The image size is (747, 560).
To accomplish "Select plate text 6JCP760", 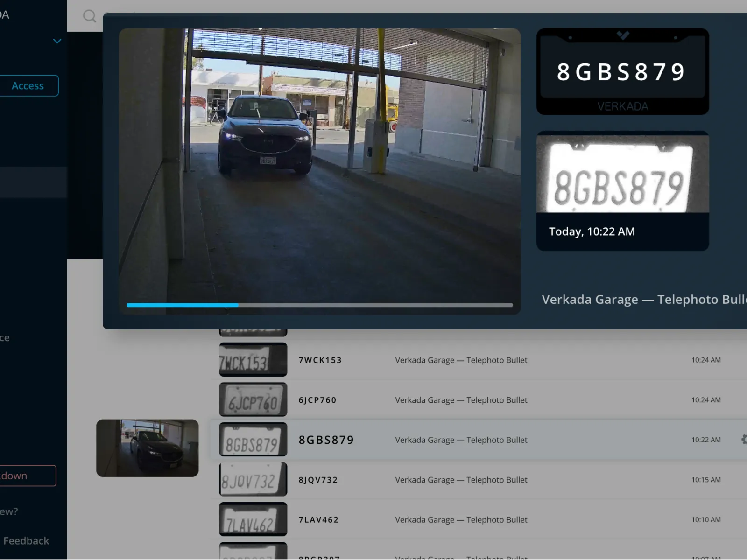I will 317,400.
